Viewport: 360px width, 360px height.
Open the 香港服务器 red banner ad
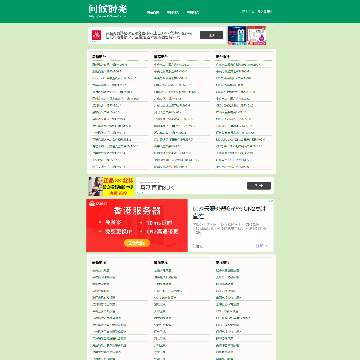point(137,225)
